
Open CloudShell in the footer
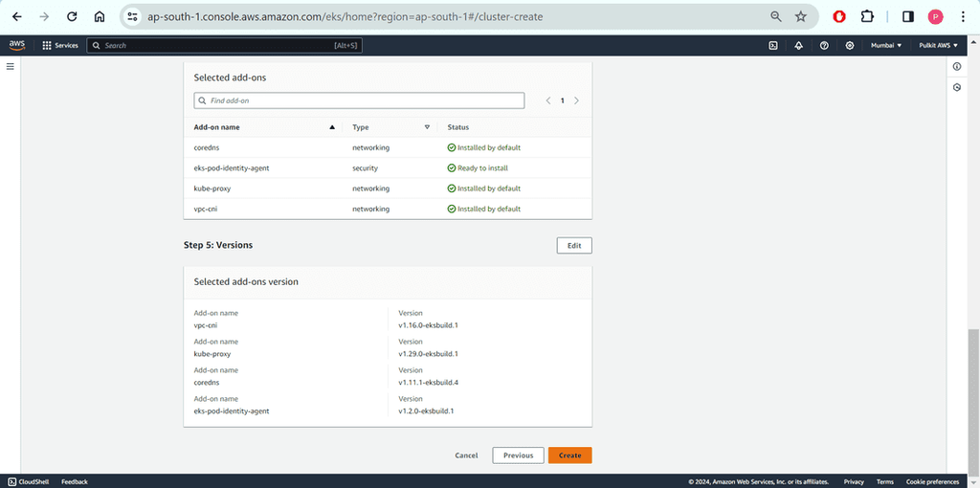29,481
